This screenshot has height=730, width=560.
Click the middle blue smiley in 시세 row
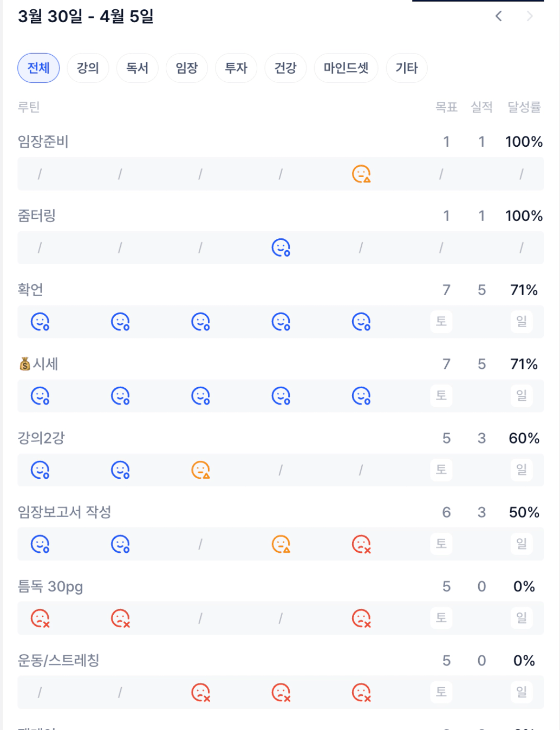click(x=200, y=396)
